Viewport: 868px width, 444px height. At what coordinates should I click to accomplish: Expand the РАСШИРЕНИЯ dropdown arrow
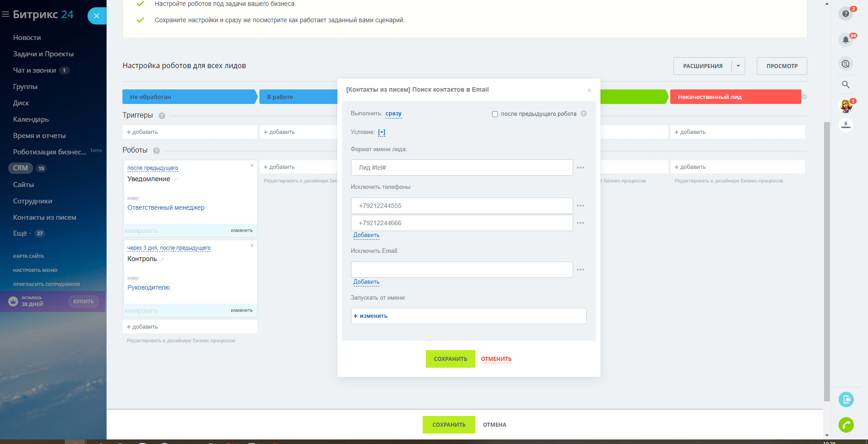tap(738, 66)
